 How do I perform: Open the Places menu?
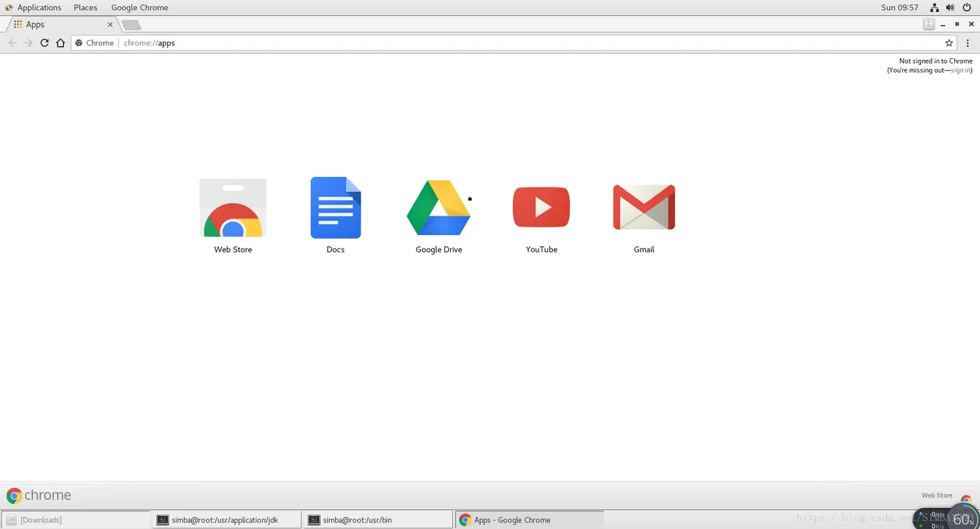pyautogui.click(x=85, y=7)
